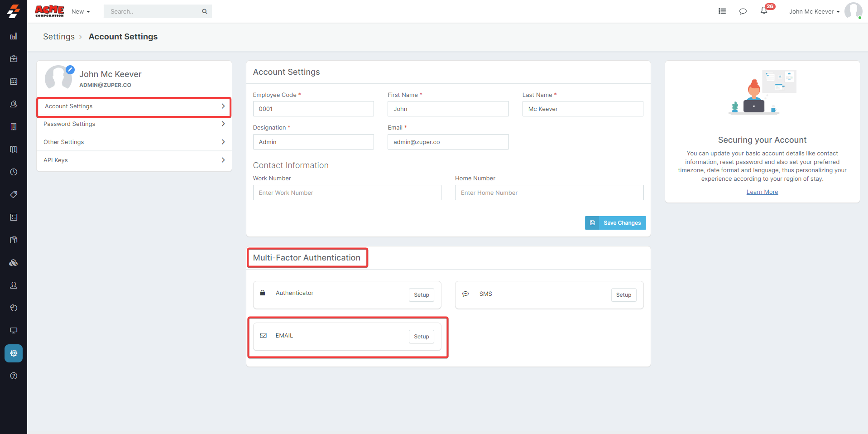Click the settings gear sidebar icon
Viewport: 868px width, 434px height.
point(14,353)
